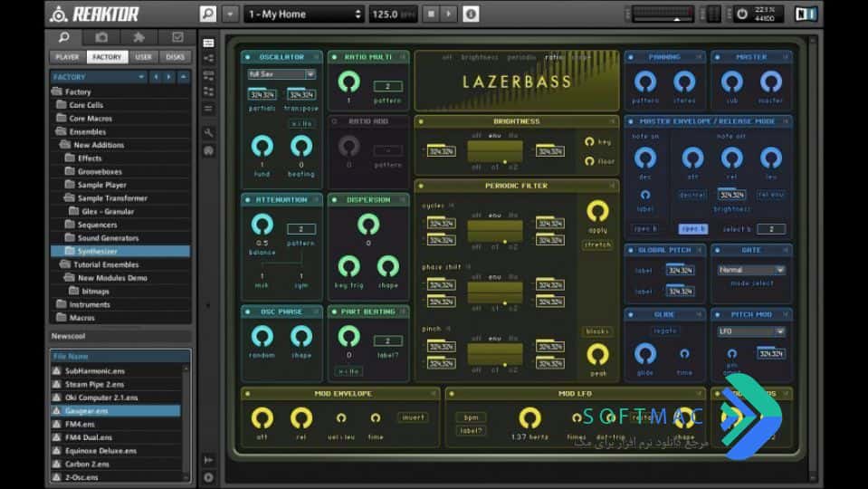868x489 pixels.
Task: Toggle the ATTENUATION module power dot
Action: tap(247, 199)
